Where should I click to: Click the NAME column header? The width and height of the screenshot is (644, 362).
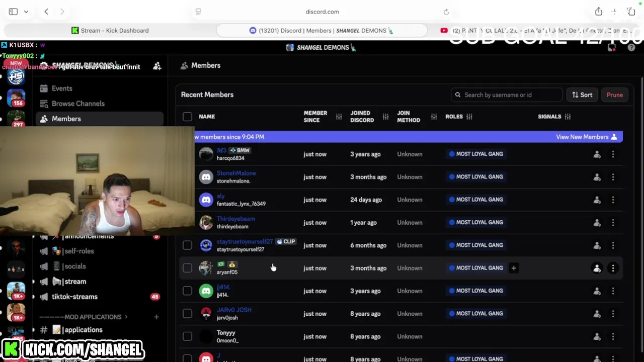click(207, 117)
